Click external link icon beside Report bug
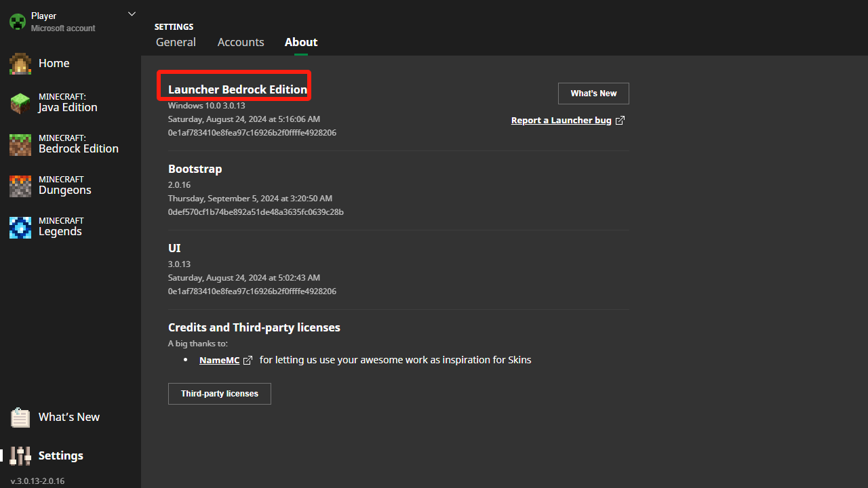The image size is (868, 488). pyautogui.click(x=620, y=121)
